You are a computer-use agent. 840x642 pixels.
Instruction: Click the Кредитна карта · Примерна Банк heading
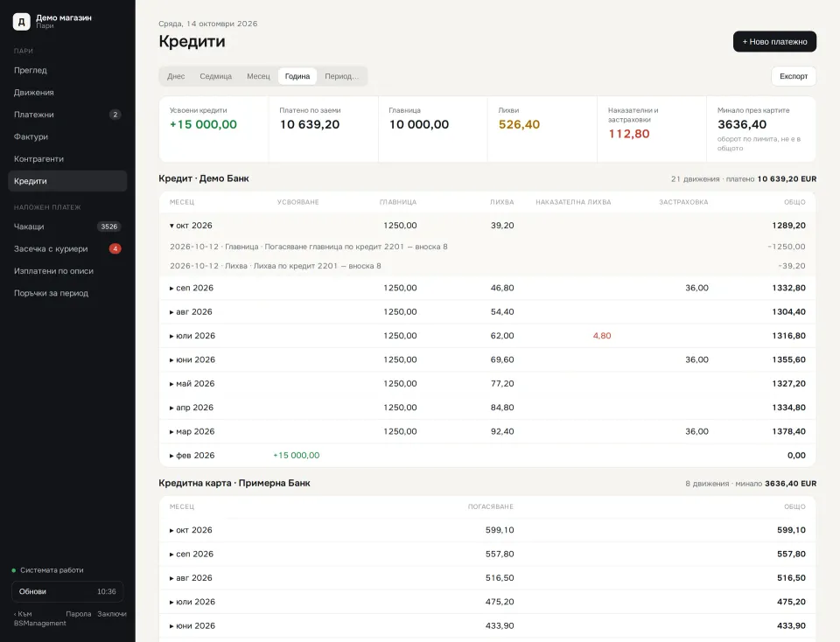[x=234, y=483]
